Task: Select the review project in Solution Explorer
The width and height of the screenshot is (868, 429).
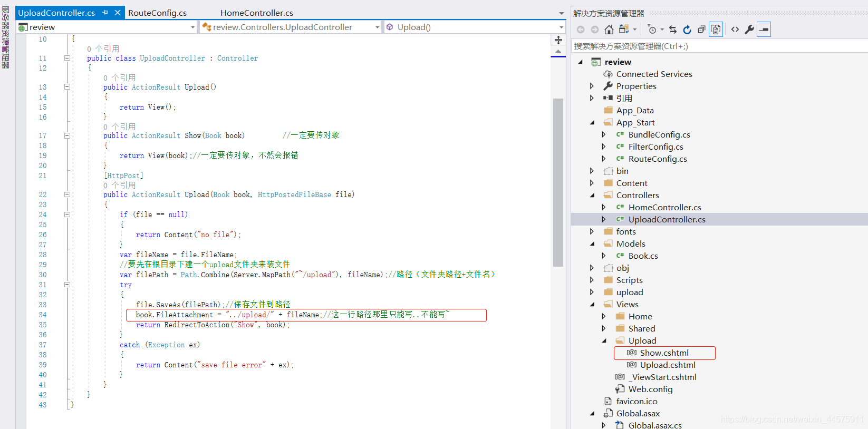Action: [x=618, y=62]
